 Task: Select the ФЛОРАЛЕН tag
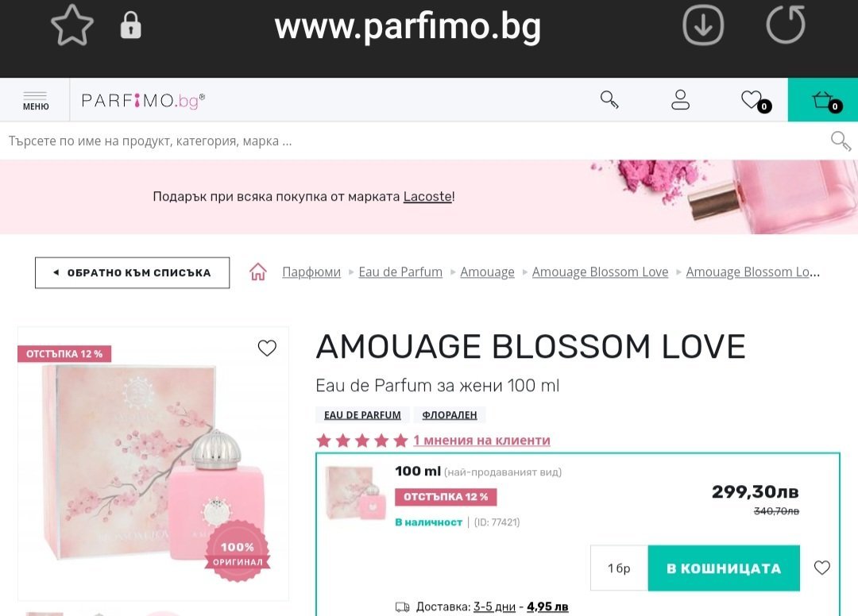pos(449,415)
